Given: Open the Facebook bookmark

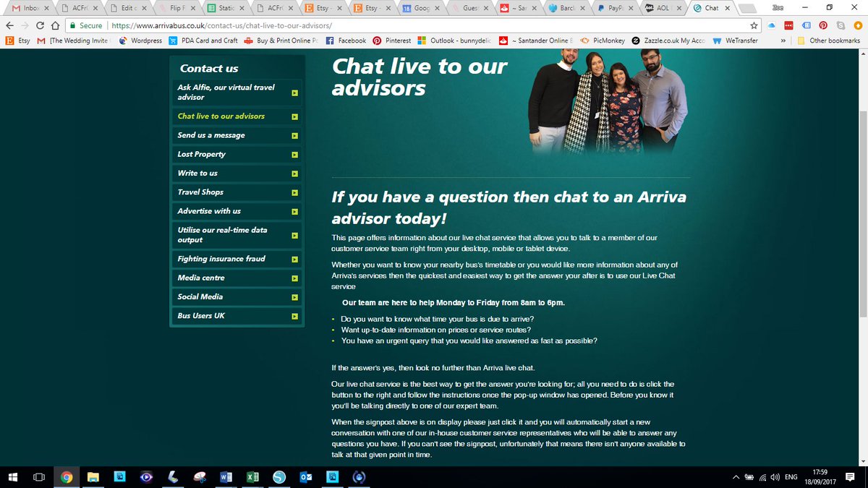Looking at the screenshot, I should [x=346, y=40].
